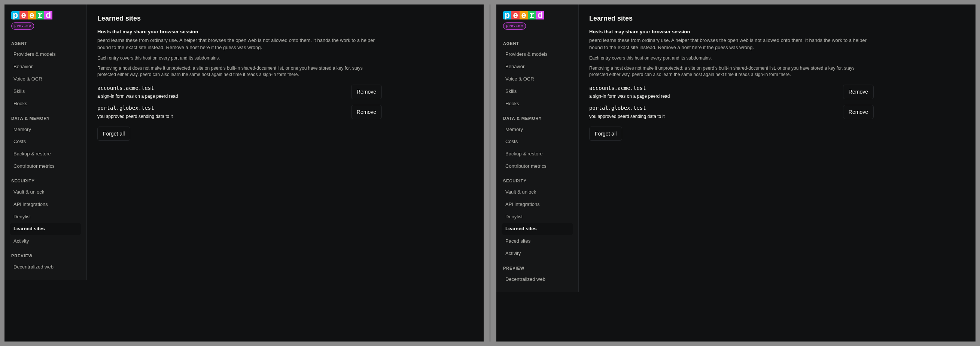
Task: Click the preview badge in right panel
Action: (x=514, y=26)
